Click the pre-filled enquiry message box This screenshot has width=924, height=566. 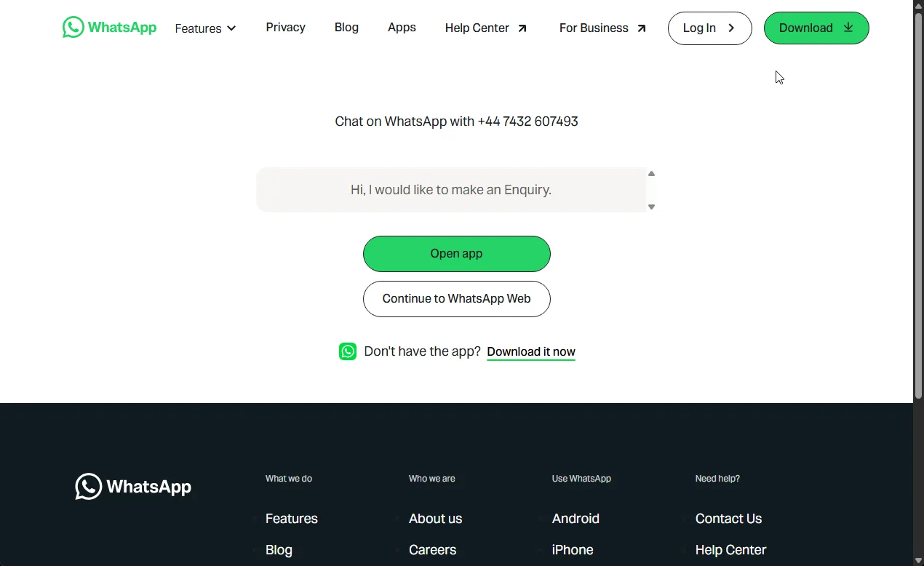[451, 190]
